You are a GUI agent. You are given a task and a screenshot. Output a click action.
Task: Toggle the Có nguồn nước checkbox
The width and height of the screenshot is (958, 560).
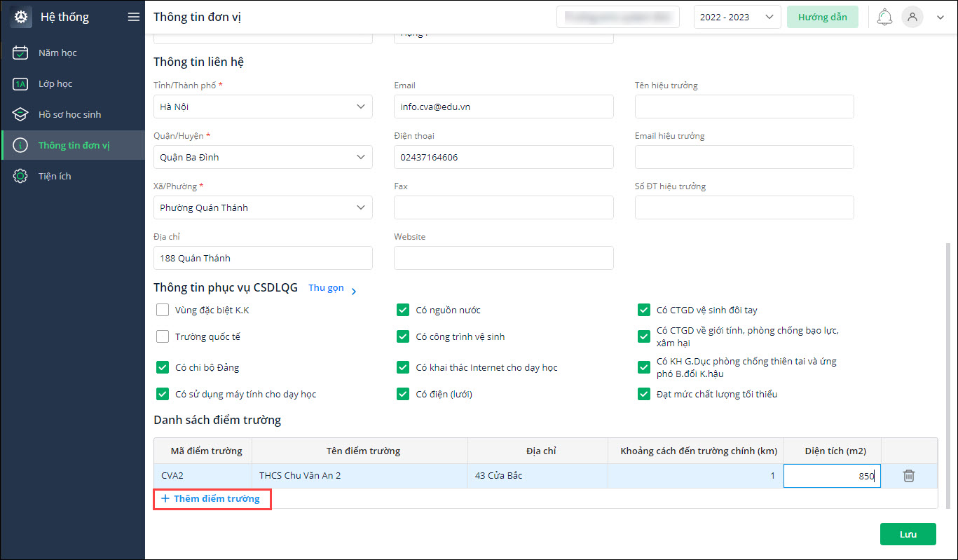coord(403,310)
